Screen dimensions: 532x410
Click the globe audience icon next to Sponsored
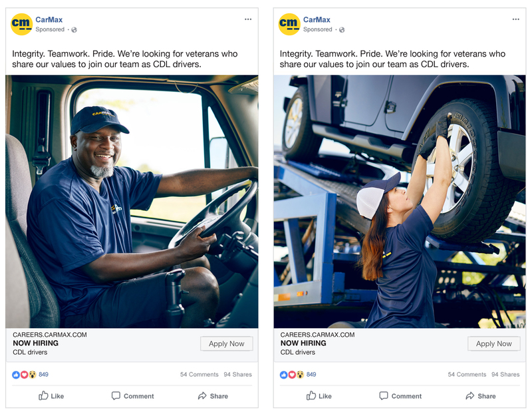(72, 29)
